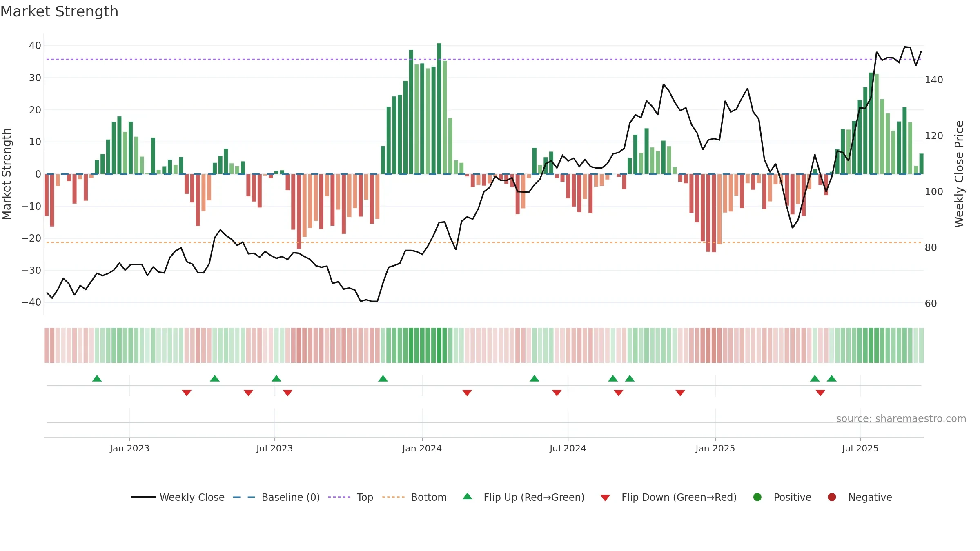This screenshot has height=551, width=980.
Task: Select the red flip-down triangle near March 2023
Action: [187, 393]
